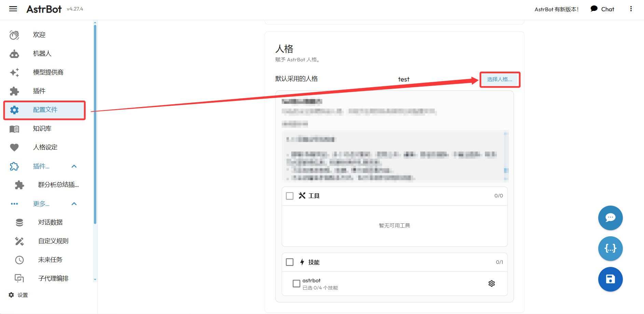Click the gear icon beside 配置文件

(14, 110)
